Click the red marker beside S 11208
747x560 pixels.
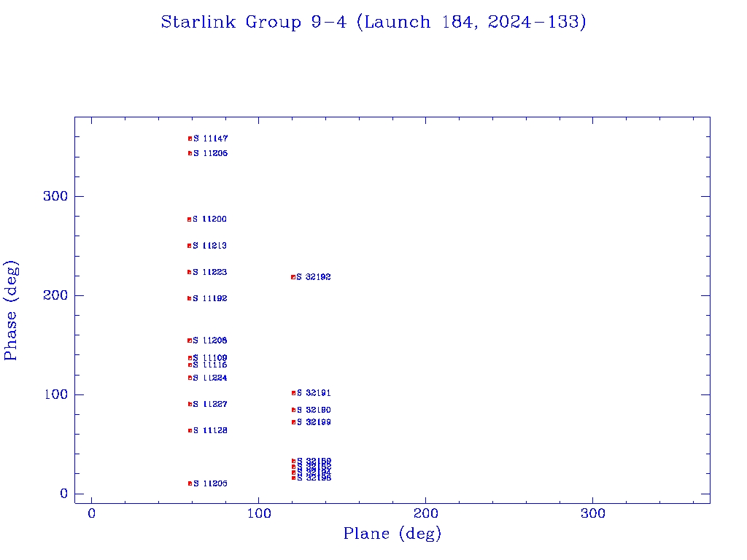190,341
